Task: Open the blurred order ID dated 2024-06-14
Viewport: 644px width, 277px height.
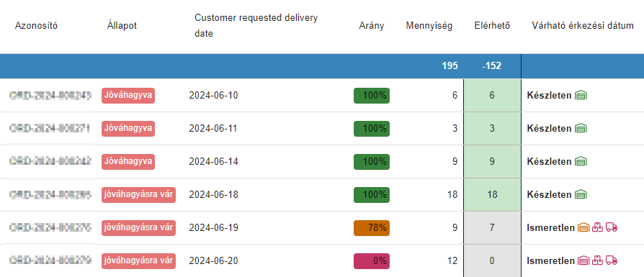Action: (50, 162)
